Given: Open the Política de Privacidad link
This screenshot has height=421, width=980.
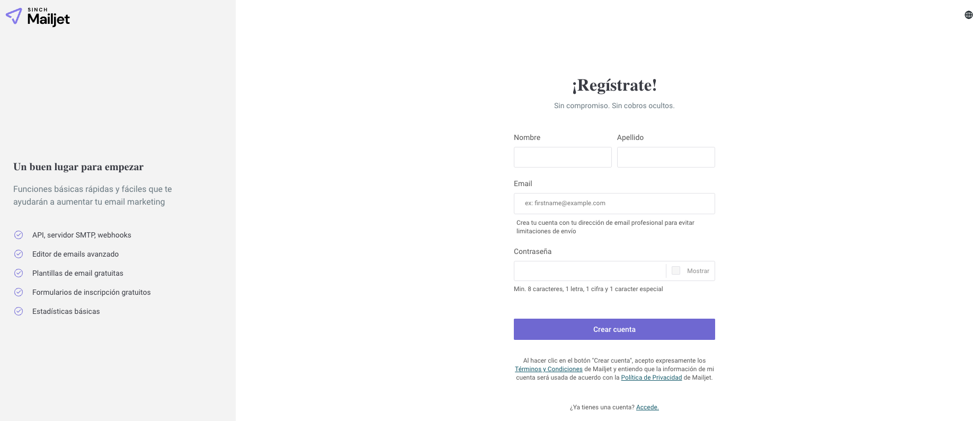Looking at the screenshot, I should [652, 378].
